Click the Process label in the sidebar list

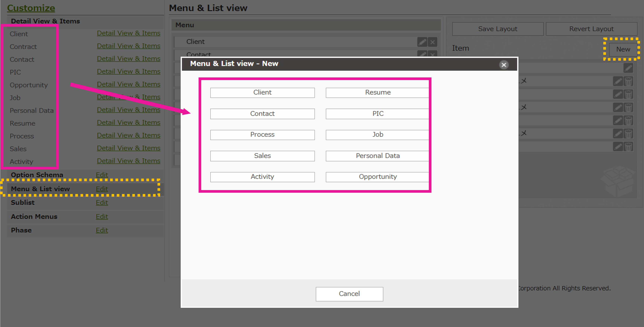[21, 136]
